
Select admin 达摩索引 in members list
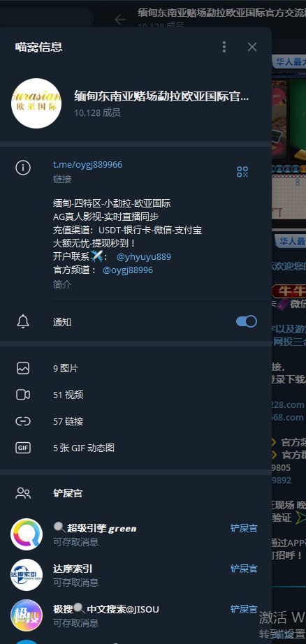pos(136,575)
